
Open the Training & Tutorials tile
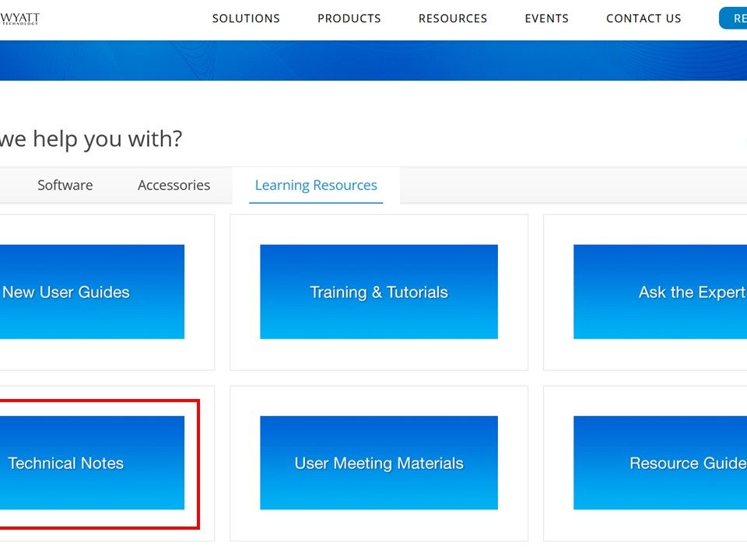coord(379,292)
